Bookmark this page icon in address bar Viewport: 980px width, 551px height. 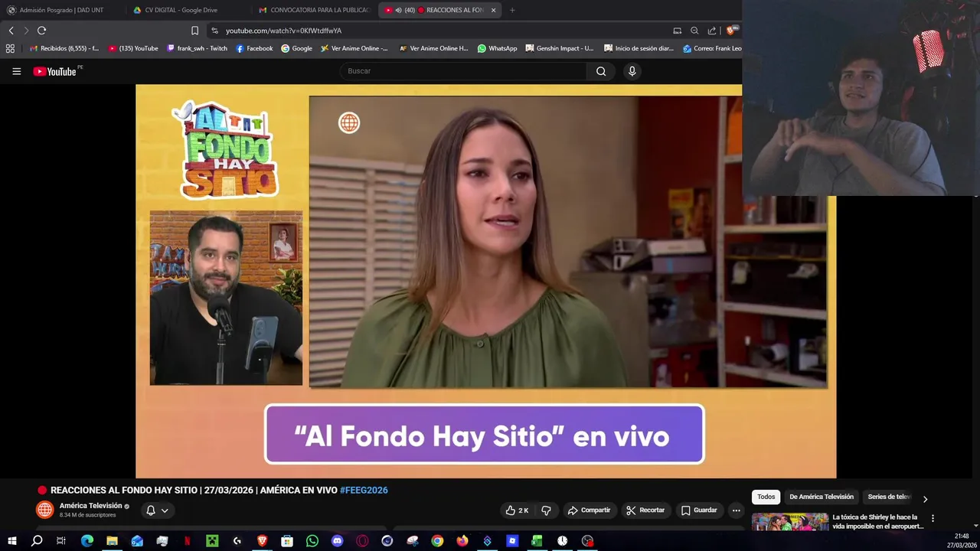[194, 31]
